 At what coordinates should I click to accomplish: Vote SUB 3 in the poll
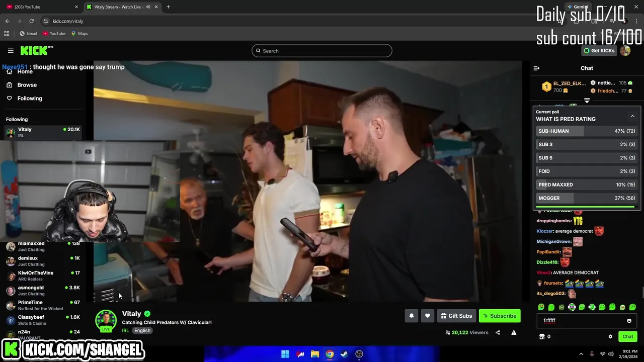[x=587, y=144]
